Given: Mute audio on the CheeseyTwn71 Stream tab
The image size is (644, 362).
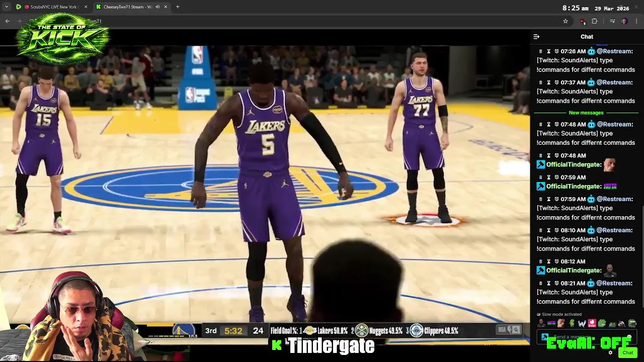Looking at the screenshot, I should 157,7.
